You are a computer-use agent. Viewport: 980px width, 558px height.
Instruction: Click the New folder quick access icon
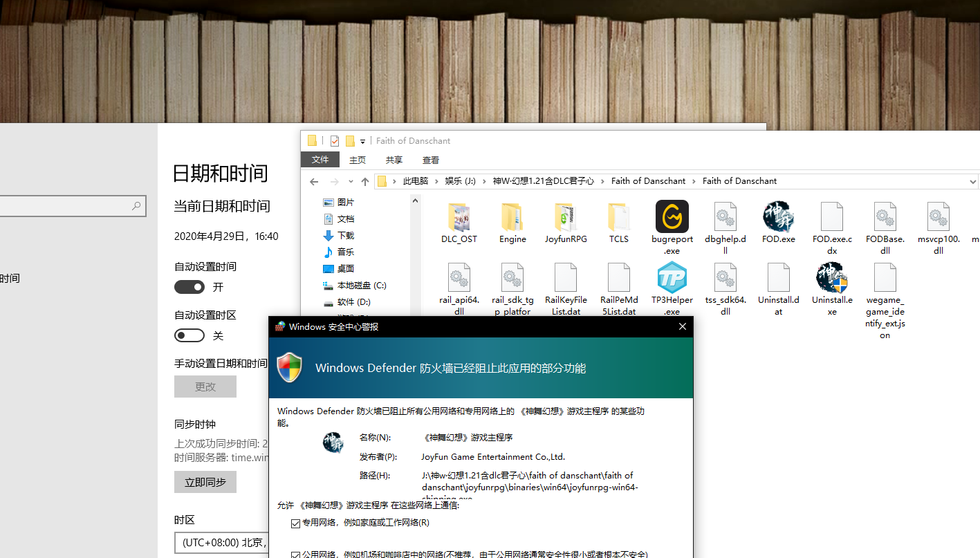click(350, 141)
